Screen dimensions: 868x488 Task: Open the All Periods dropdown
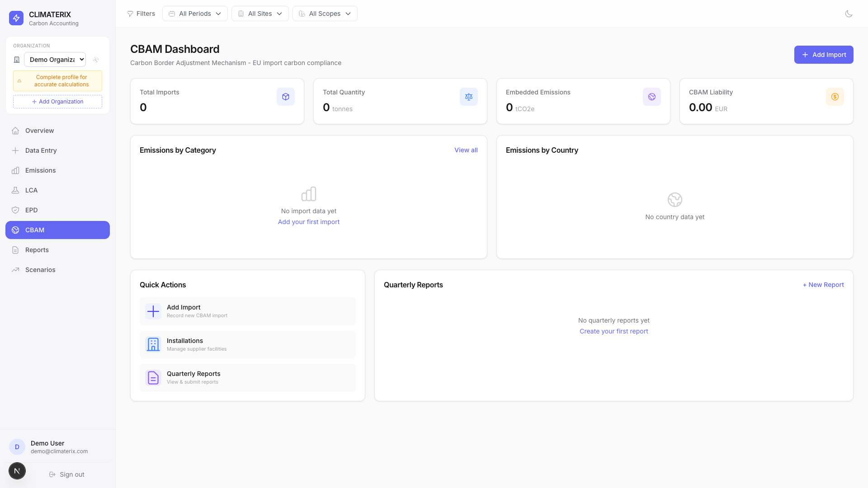[x=195, y=14]
